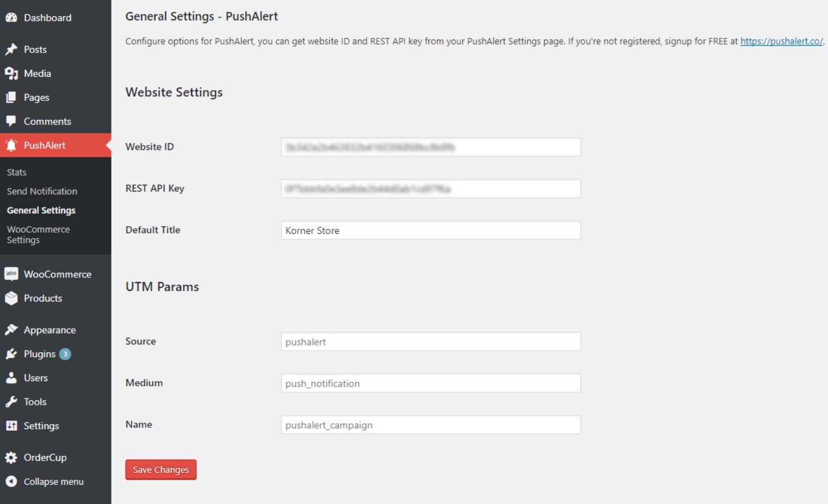
Task: Click the Medium field with push_notification placeholder
Action: click(431, 383)
